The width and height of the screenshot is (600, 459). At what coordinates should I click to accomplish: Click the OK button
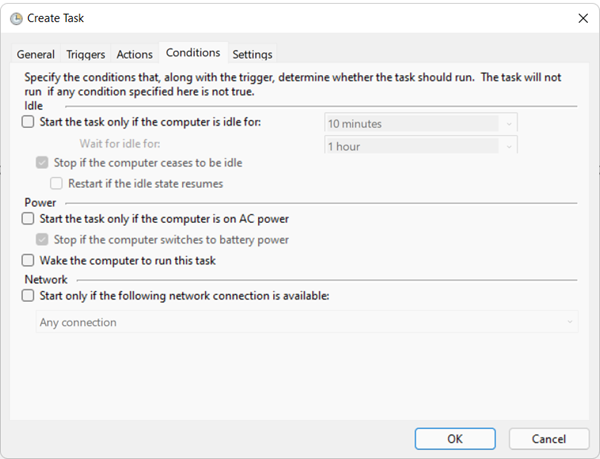(x=455, y=439)
